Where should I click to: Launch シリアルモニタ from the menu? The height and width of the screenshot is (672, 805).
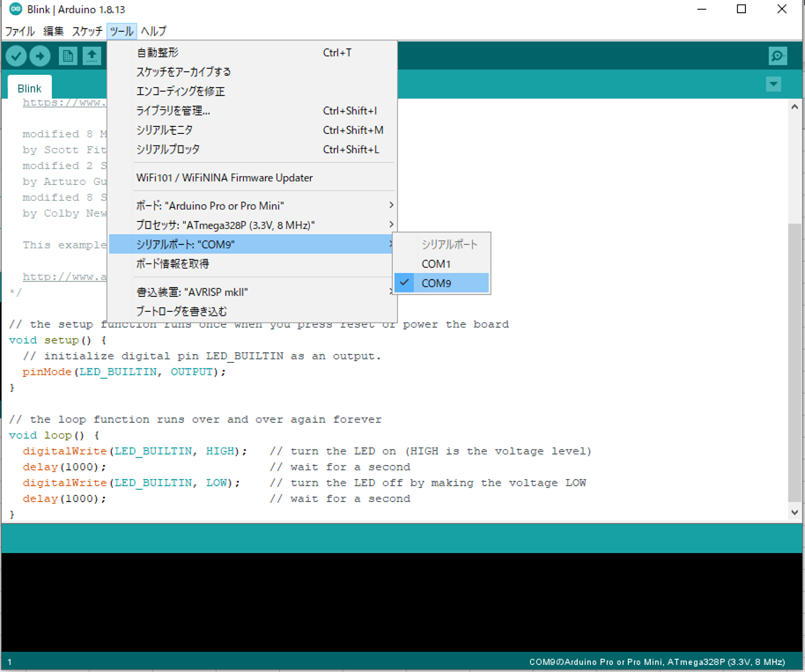coord(252,130)
